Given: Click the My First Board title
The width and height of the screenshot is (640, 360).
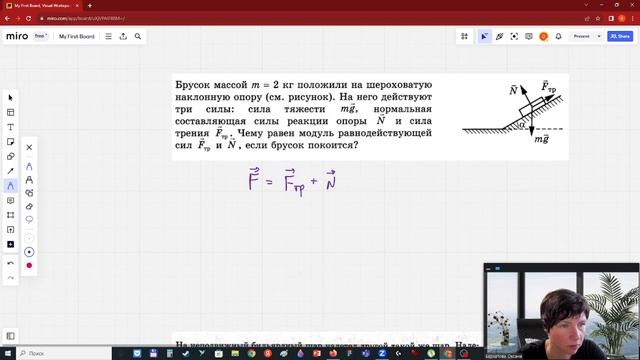Looking at the screenshot, I should pyautogui.click(x=76, y=36).
